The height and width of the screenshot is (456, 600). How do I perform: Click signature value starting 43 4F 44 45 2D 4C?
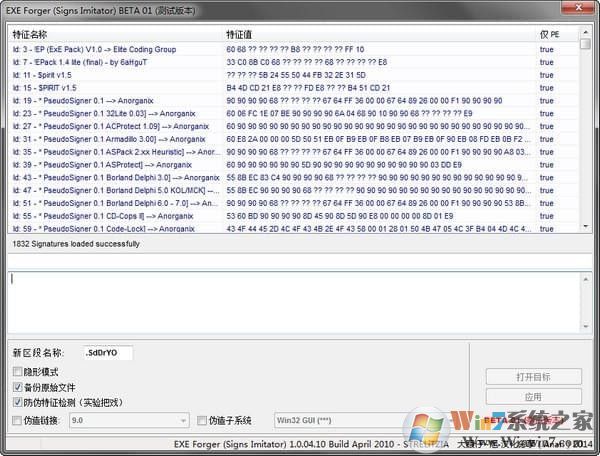pos(378,229)
